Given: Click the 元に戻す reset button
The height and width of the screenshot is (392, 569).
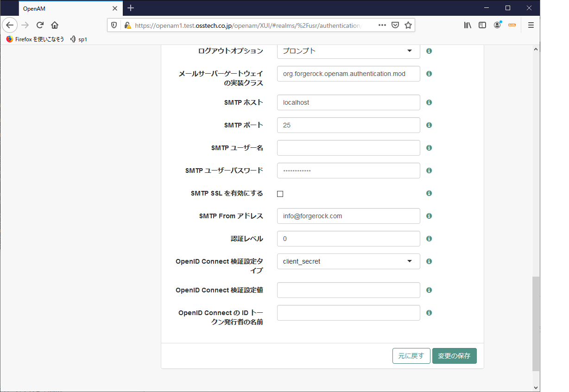Looking at the screenshot, I should point(411,356).
